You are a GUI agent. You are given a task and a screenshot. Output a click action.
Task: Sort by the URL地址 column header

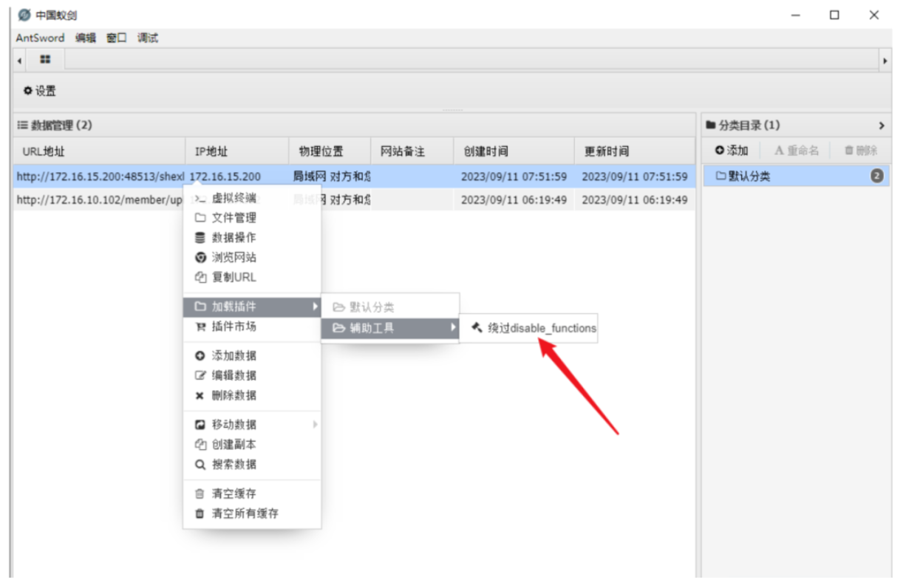pyautogui.click(x=100, y=151)
